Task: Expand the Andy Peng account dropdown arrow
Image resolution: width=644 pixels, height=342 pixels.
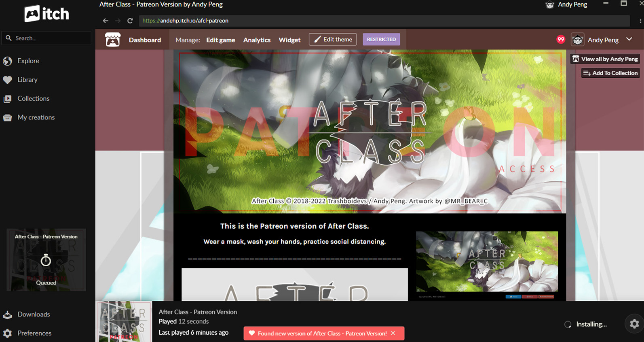Action: 629,39
